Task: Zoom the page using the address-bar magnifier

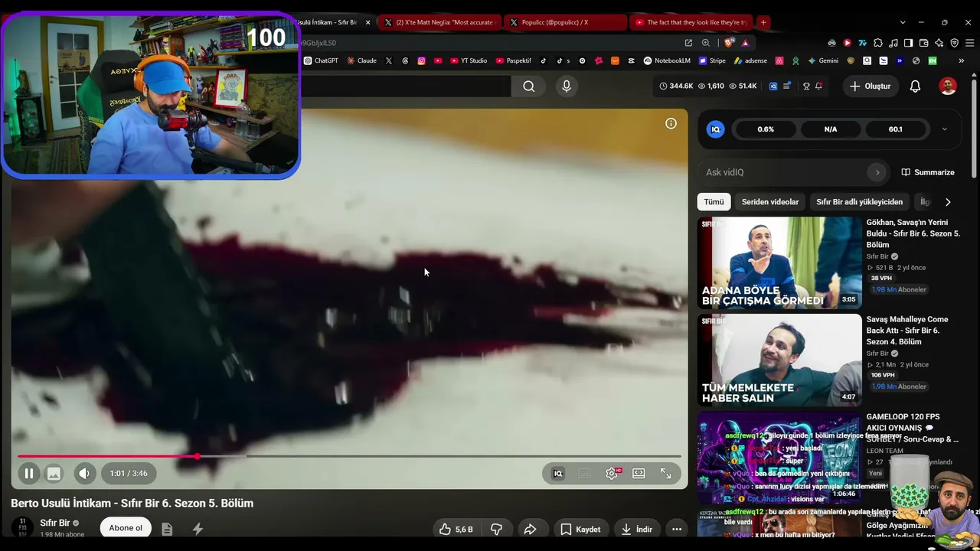Action: pyautogui.click(x=706, y=43)
